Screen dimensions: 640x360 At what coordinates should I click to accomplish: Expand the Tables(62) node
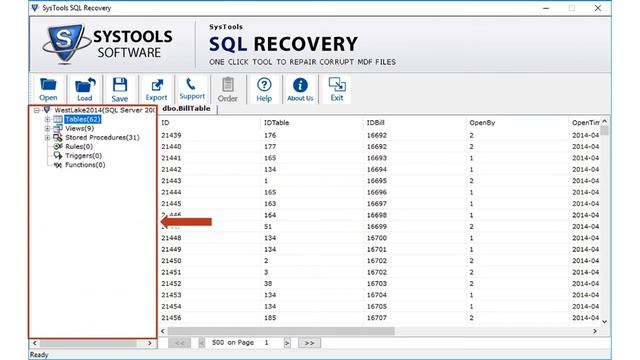click(x=47, y=120)
